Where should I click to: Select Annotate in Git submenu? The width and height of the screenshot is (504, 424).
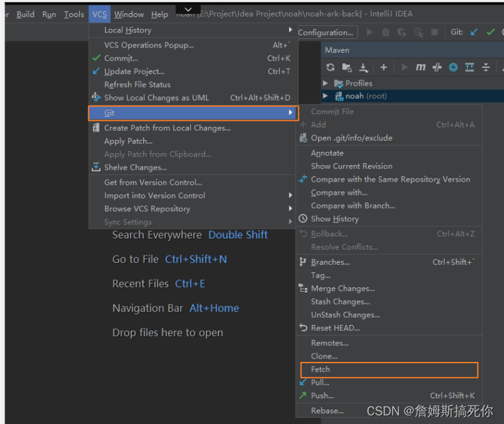pos(389,153)
